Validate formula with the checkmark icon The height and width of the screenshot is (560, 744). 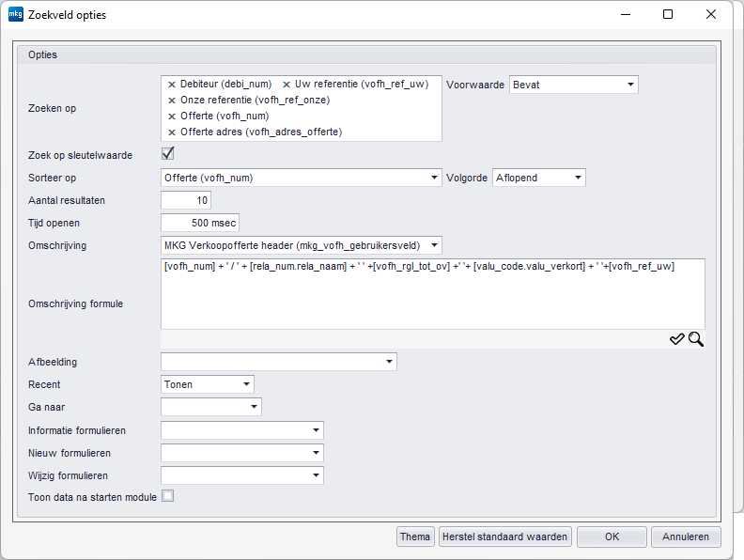click(677, 339)
